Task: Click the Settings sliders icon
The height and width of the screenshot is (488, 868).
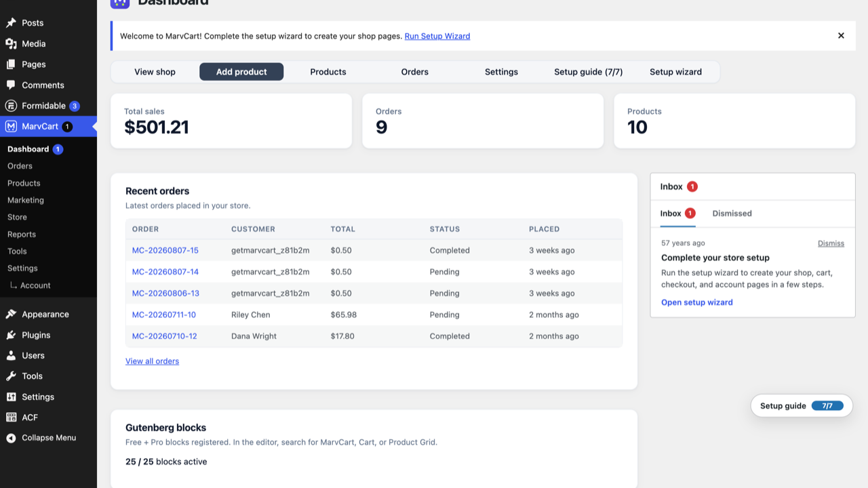Action: pyautogui.click(x=11, y=397)
